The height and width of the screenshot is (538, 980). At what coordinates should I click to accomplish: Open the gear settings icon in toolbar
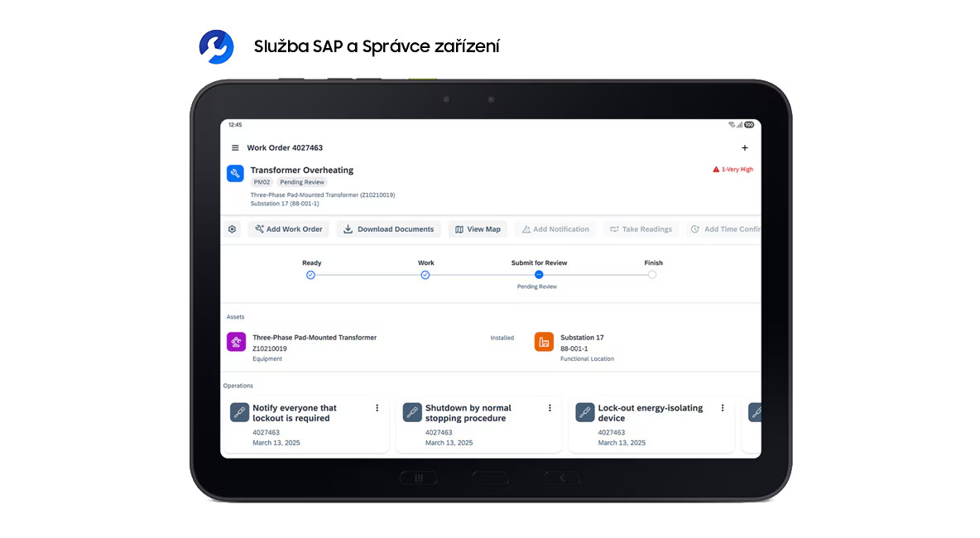pos(232,229)
